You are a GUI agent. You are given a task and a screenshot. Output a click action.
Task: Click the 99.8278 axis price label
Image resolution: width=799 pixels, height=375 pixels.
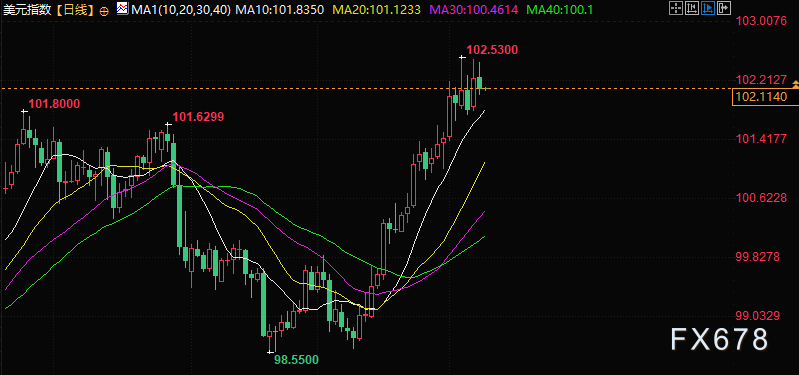(758, 257)
